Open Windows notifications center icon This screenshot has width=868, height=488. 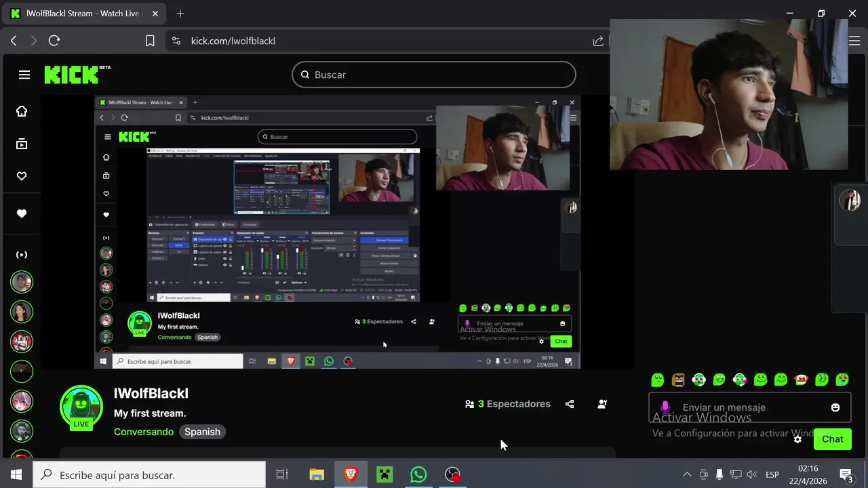[x=846, y=474]
